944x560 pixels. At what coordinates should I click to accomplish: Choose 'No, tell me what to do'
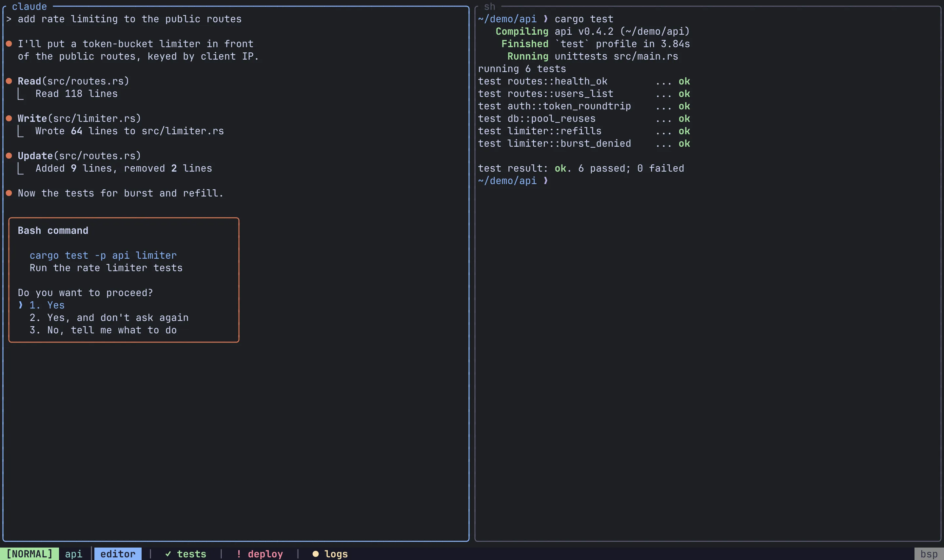[103, 330]
